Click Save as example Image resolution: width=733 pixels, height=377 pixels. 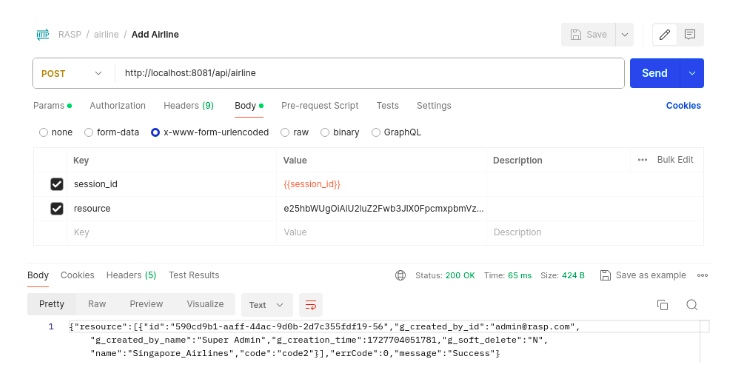(x=643, y=276)
